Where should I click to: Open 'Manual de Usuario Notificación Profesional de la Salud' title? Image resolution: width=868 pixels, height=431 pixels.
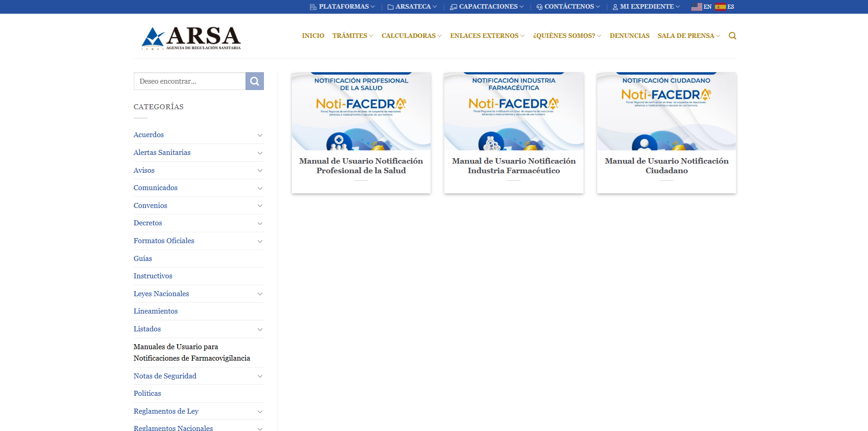click(x=361, y=166)
